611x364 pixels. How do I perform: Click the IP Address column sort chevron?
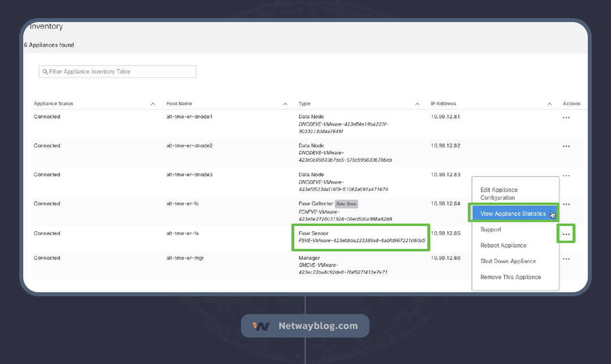550,104
